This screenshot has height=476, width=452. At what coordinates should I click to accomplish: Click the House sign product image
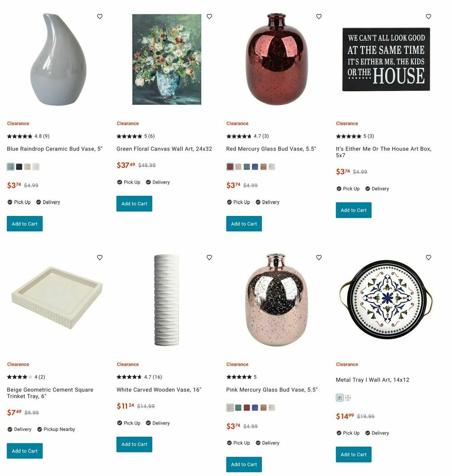386,59
